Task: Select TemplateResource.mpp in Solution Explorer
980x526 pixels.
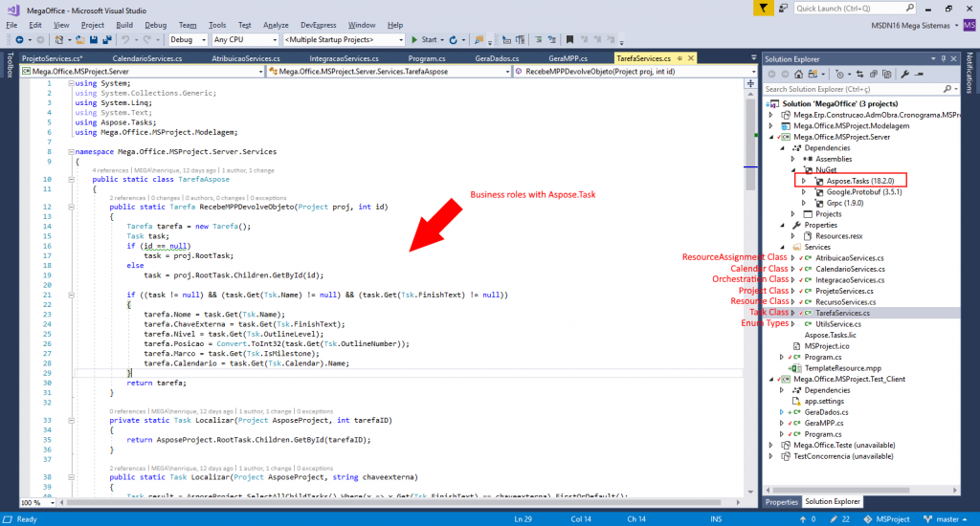Action: point(842,368)
